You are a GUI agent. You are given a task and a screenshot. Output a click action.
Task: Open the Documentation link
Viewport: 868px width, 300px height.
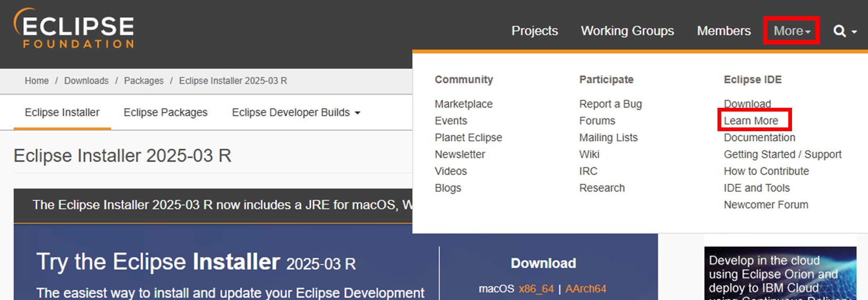click(759, 138)
